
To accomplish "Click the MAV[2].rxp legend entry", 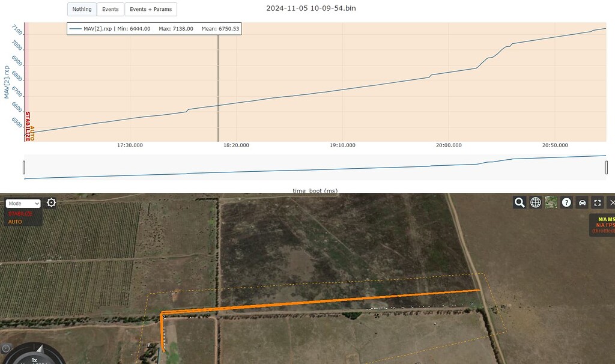I will tap(96, 29).
